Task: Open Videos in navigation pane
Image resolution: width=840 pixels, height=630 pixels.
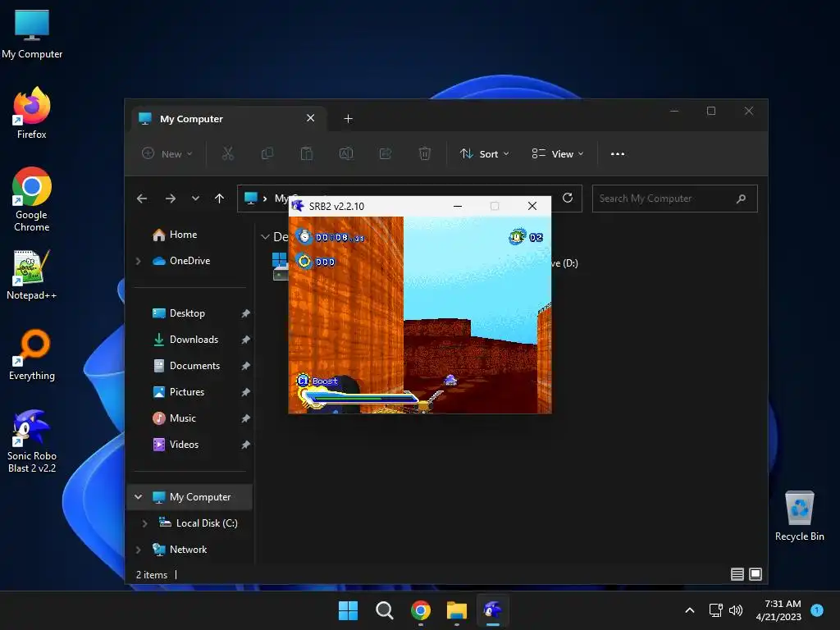Action: point(184,445)
